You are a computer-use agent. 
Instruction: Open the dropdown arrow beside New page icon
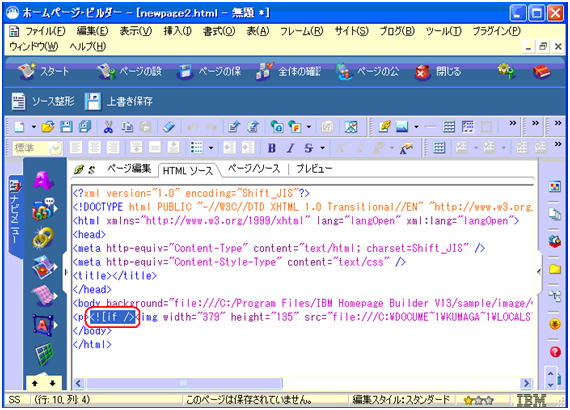(x=33, y=127)
